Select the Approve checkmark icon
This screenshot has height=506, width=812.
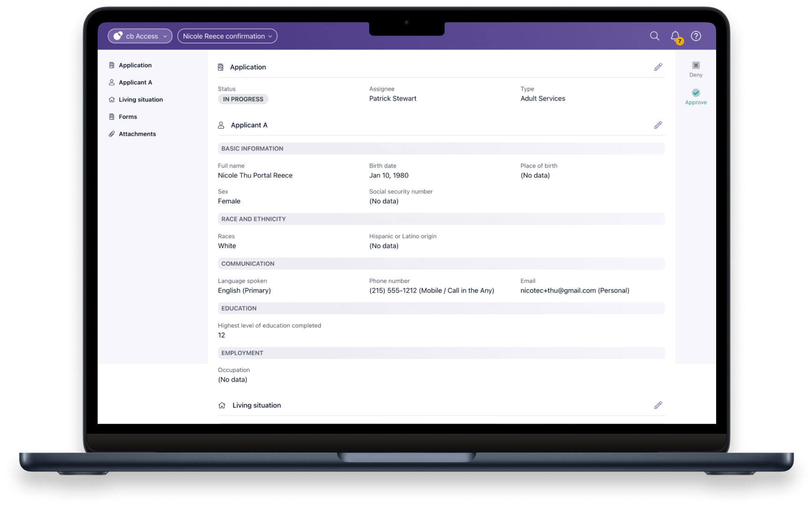(695, 93)
